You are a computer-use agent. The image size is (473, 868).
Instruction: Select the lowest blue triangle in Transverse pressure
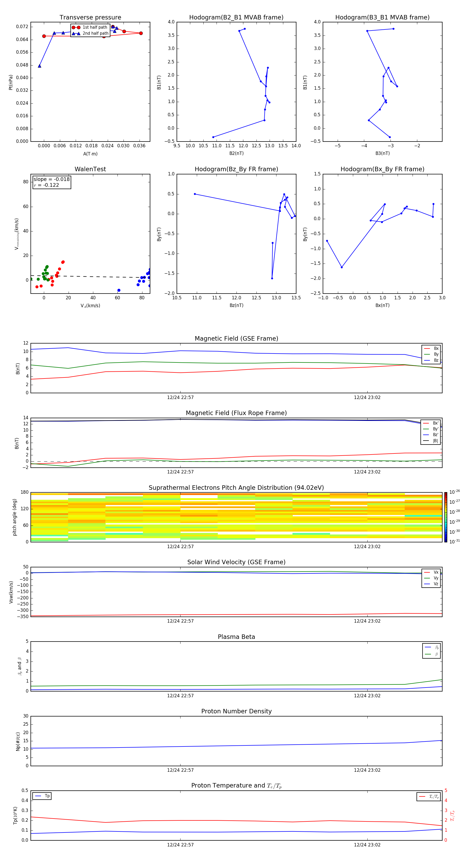(x=39, y=66)
